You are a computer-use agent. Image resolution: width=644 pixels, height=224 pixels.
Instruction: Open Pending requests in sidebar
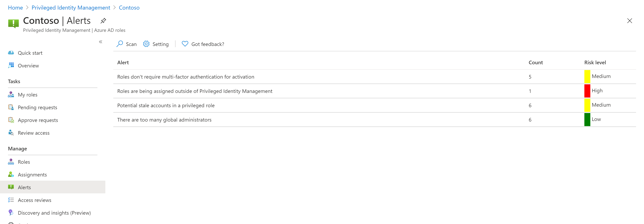click(38, 107)
